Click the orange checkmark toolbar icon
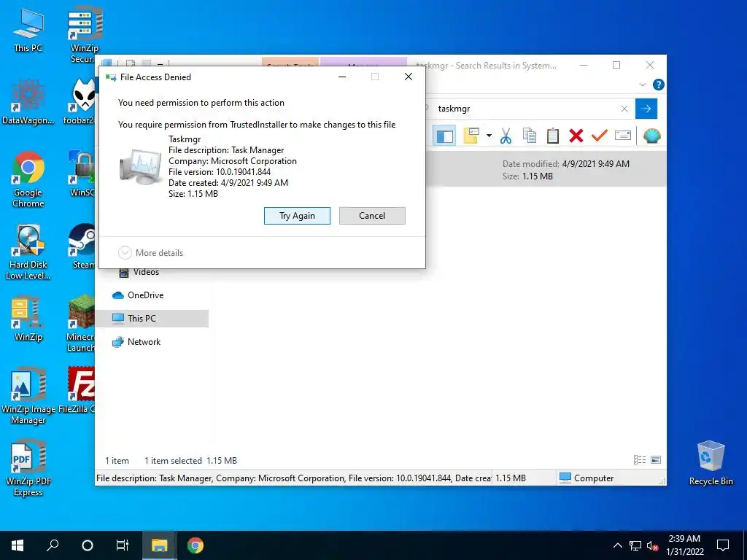Screen dimensions: 747x560 point(600,136)
